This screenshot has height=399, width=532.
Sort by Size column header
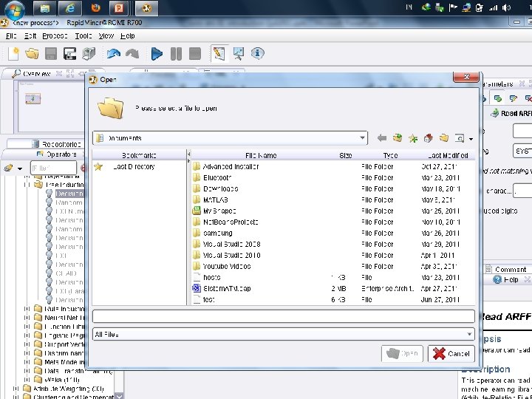[345, 155]
